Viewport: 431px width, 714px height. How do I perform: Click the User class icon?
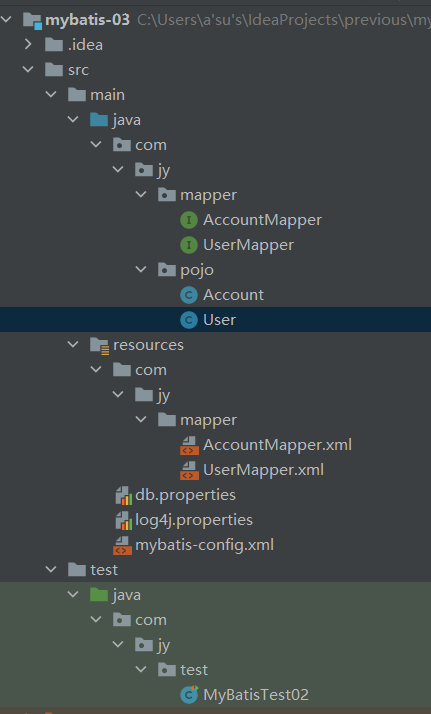(189, 320)
